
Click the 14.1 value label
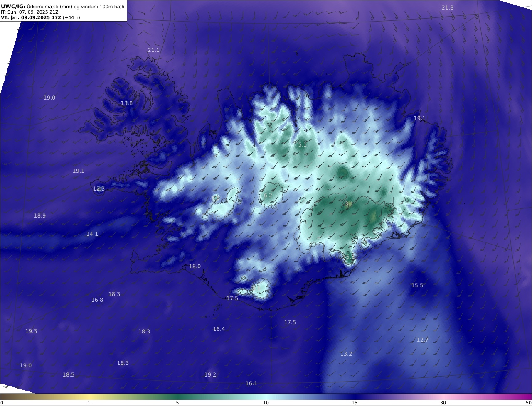coord(92,234)
